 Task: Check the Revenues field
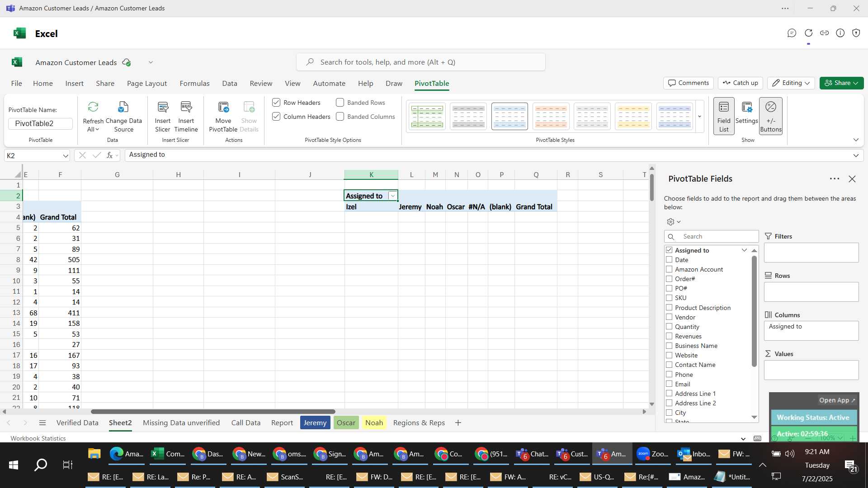click(669, 336)
